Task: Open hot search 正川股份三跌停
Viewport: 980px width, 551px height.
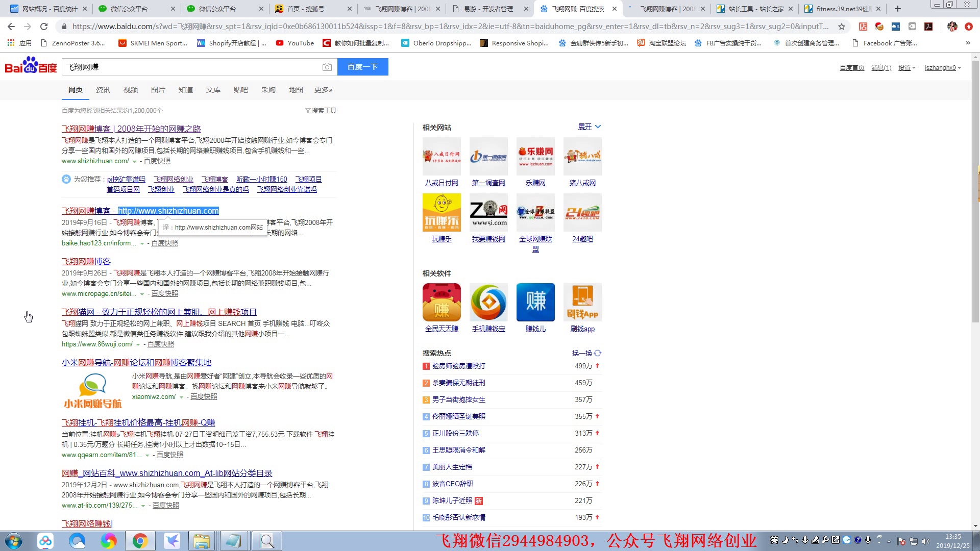Action: (x=455, y=434)
